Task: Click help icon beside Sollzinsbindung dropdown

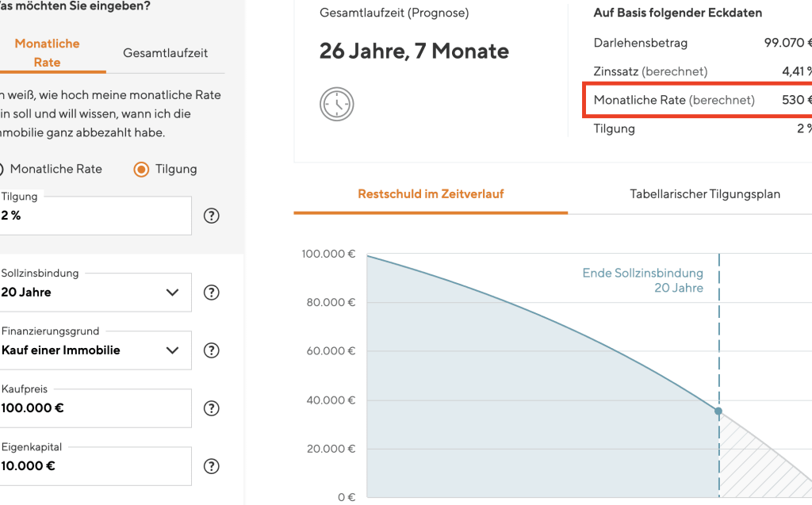Action: point(211,292)
